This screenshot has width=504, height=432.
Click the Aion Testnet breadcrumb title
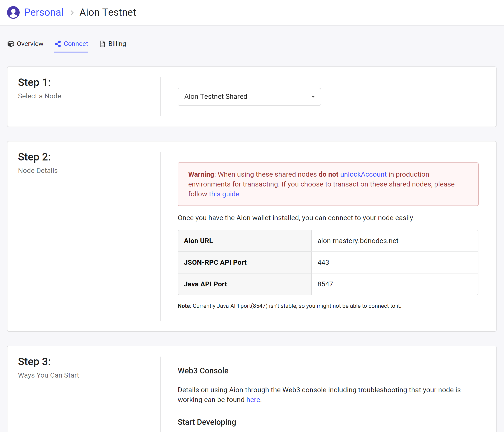(107, 12)
